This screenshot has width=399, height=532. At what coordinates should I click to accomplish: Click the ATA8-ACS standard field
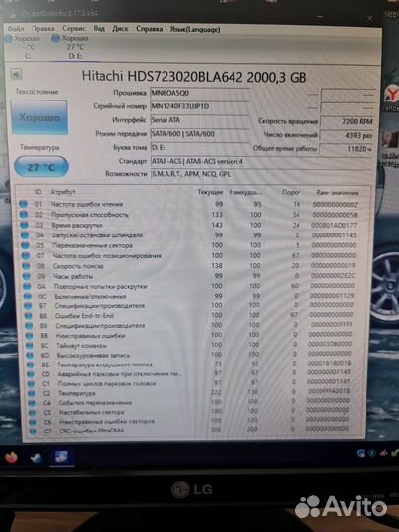(x=261, y=161)
